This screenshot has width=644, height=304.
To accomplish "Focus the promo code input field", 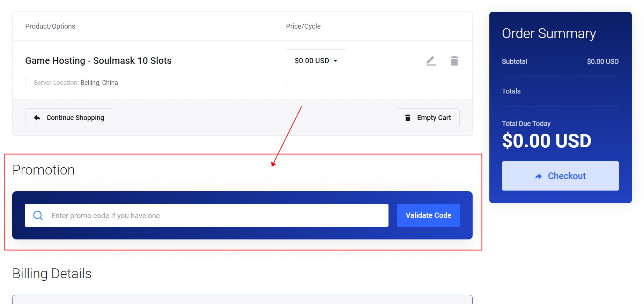I will pos(207,215).
